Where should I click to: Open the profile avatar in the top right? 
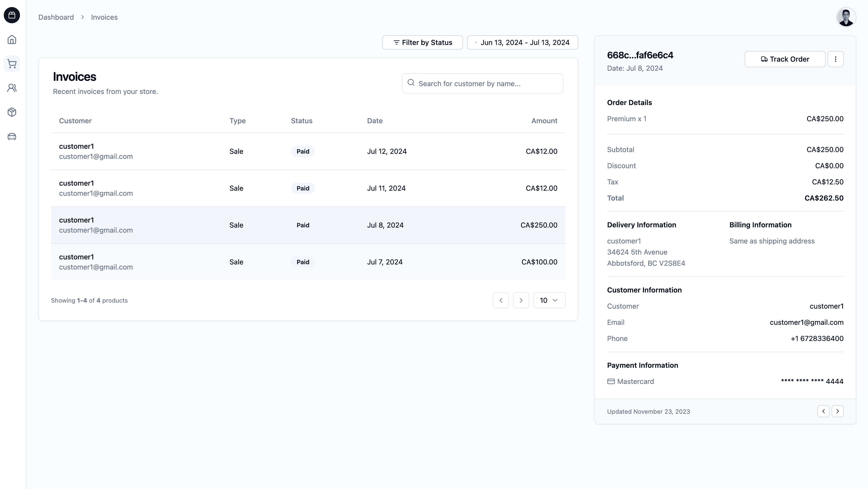point(846,17)
